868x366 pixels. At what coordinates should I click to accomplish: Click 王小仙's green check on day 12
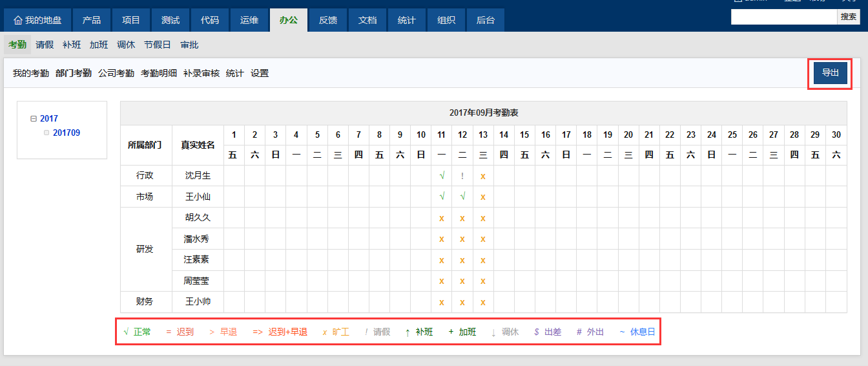(x=462, y=197)
